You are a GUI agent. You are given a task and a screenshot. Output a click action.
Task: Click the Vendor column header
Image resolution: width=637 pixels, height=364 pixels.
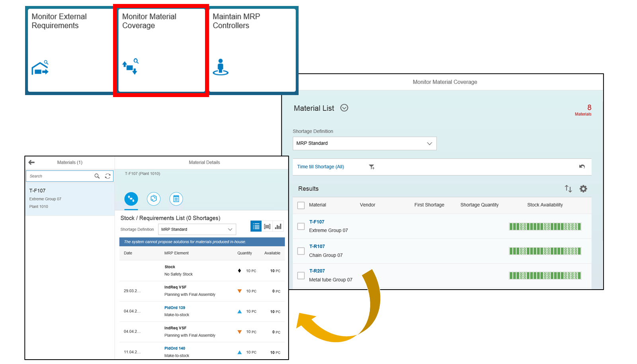pyautogui.click(x=367, y=205)
